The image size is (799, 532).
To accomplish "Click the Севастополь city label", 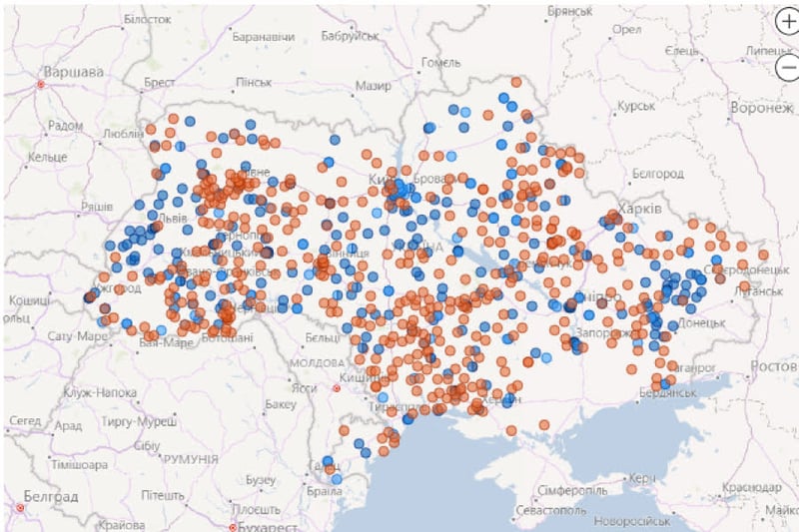I will point(550,511).
